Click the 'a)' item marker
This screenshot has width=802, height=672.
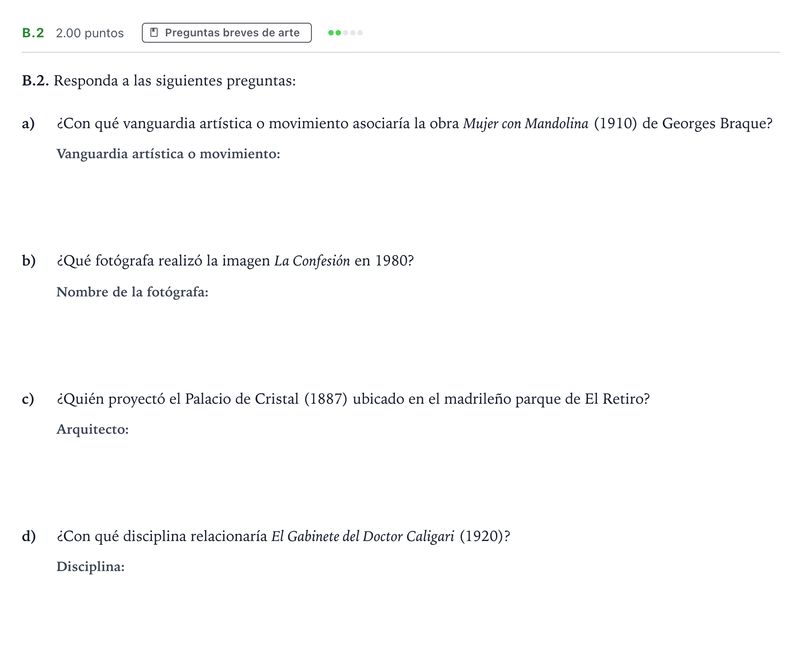[28, 124]
